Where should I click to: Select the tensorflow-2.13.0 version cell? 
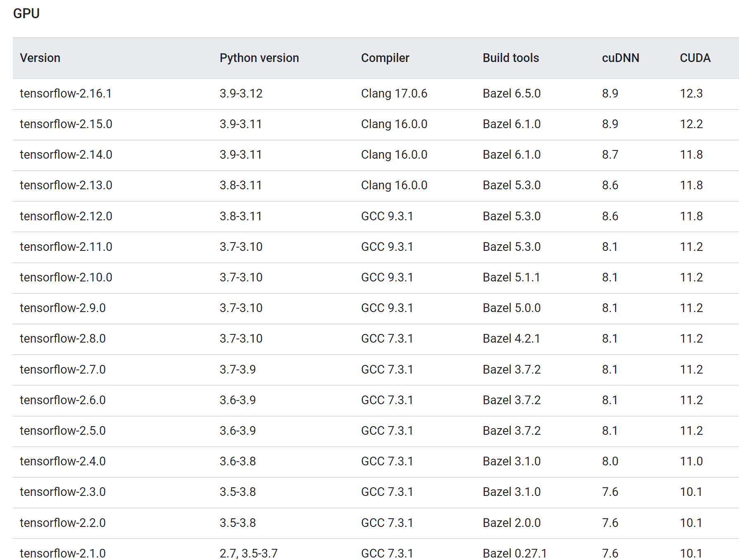[x=66, y=185]
